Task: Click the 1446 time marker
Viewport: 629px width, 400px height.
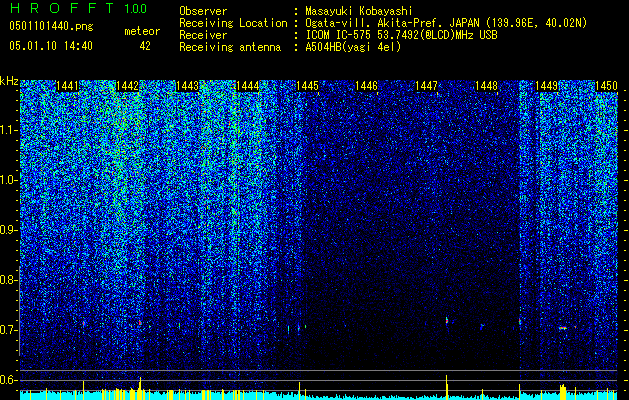Action: (x=366, y=86)
